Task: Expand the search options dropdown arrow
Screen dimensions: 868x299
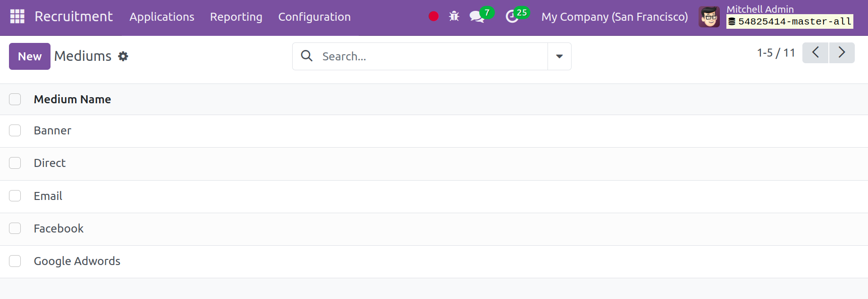Action: coord(559,56)
